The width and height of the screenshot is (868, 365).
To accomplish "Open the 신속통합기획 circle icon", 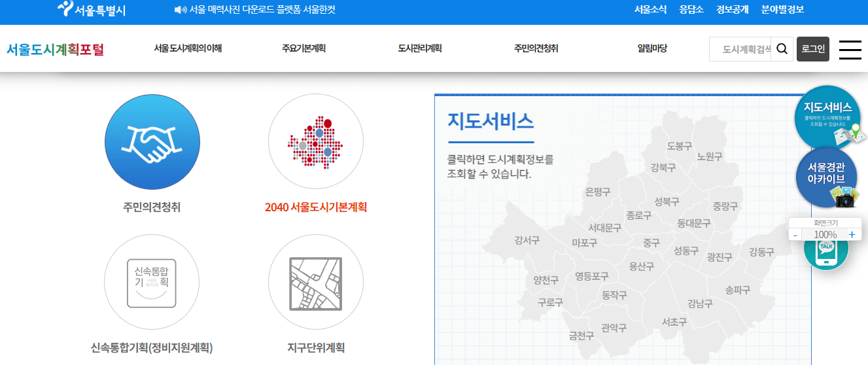I will coord(152,282).
